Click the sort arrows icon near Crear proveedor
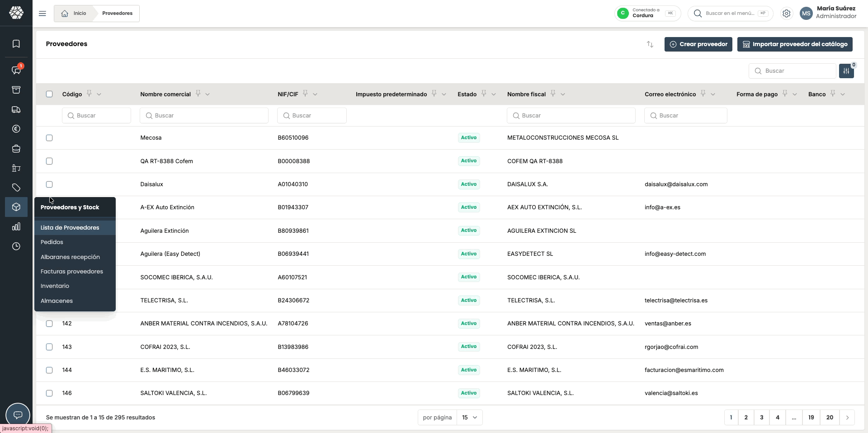 [650, 44]
